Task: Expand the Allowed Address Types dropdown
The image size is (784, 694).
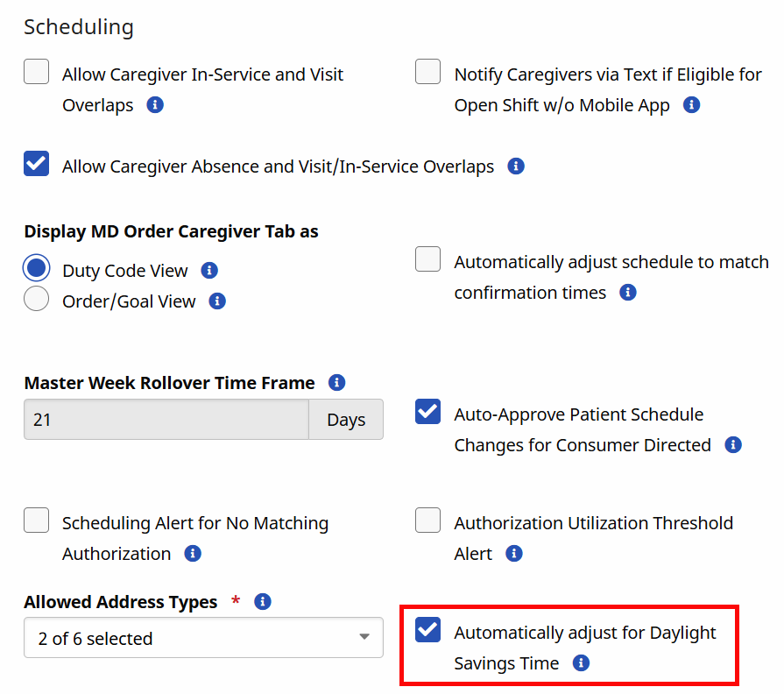Action: point(203,638)
